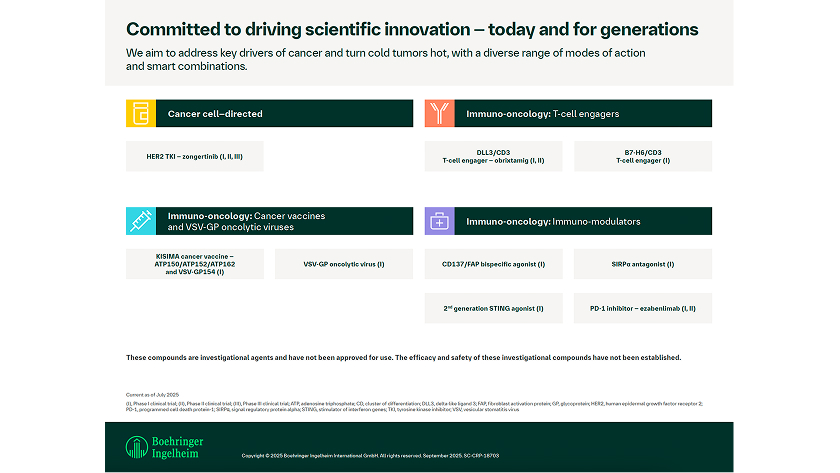
Task: Click the orange T-cell engagers antibody icon
Action: (439, 114)
